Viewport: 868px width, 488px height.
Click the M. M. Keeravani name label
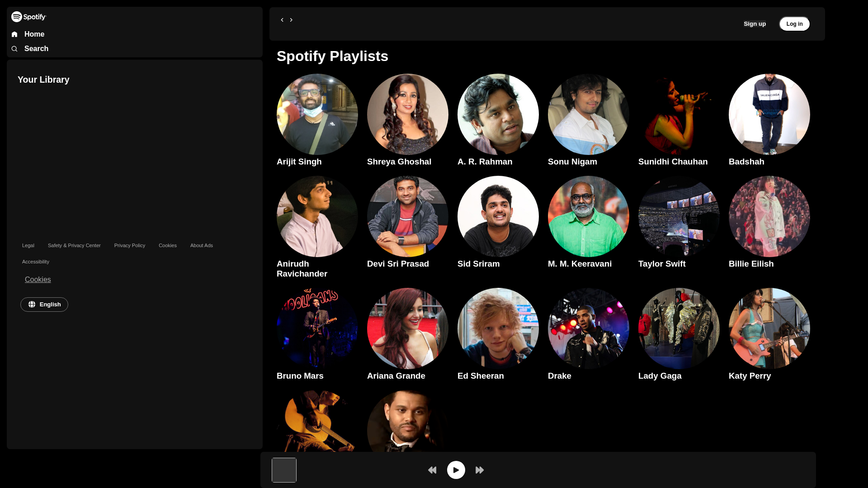(580, 264)
